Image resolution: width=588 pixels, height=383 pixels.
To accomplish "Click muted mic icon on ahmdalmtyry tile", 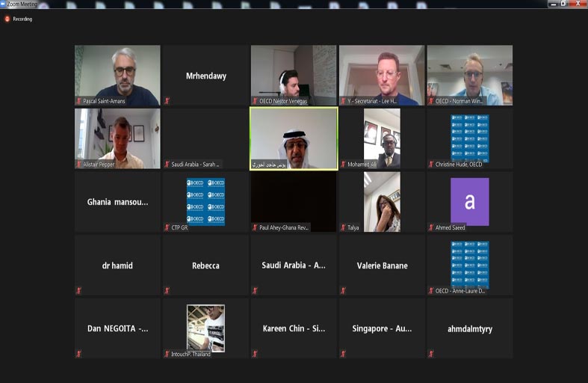I will point(431,354).
